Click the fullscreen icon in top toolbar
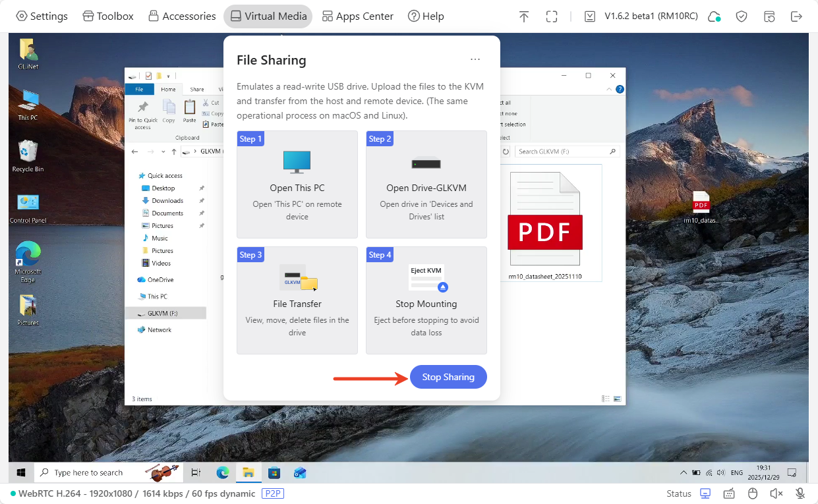This screenshot has height=504, width=818. [552, 16]
